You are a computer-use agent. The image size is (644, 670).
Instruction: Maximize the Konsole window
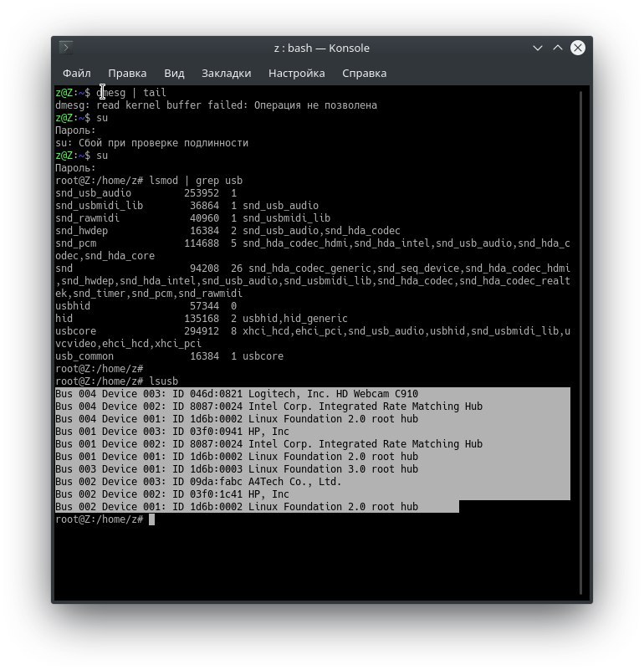[558, 48]
